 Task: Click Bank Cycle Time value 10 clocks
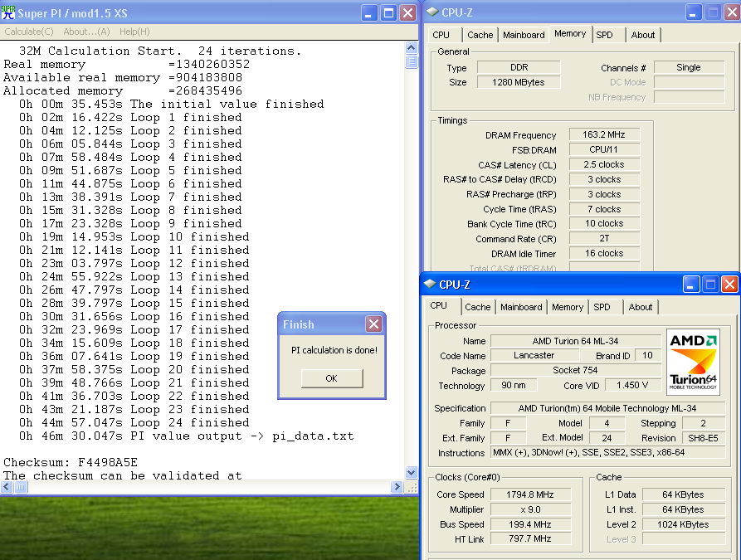(604, 223)
